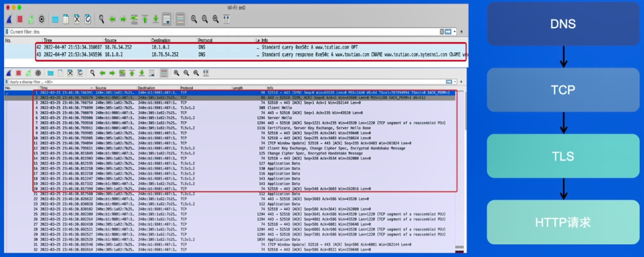
Task: Open capture file in lower Wireshark window
Action: 51,73
